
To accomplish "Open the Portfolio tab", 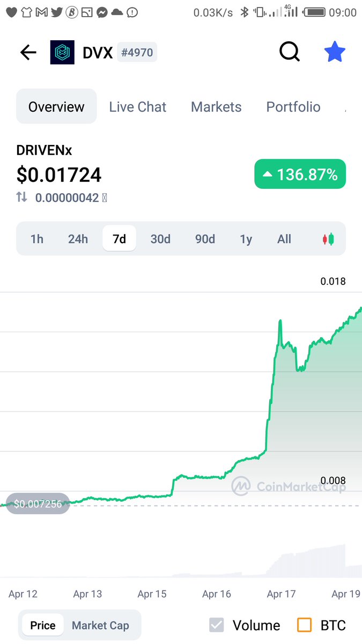I will (x=293, y=107).
